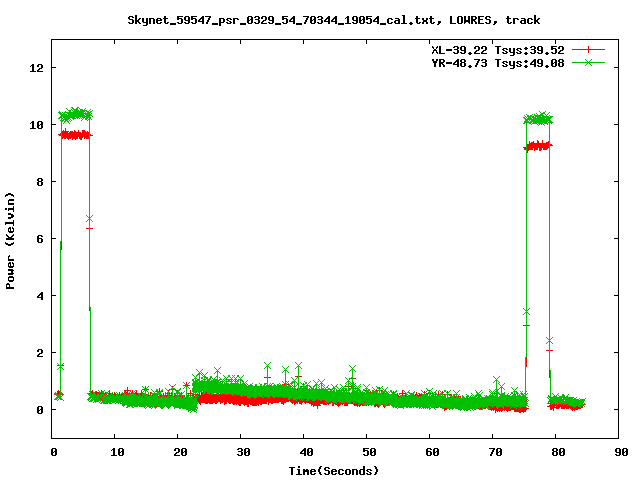Click y-axis tick label 8

click(40, 182)
